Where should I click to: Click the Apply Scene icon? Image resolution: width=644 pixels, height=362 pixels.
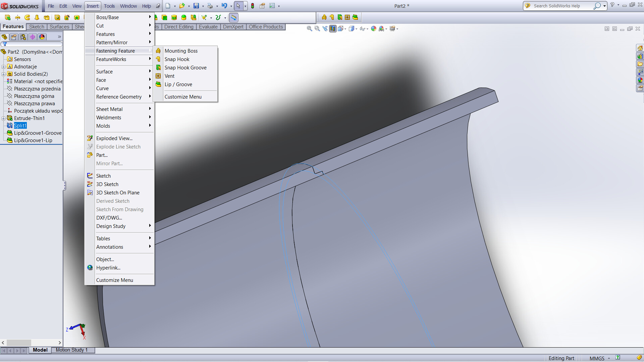(x=382, y=29)
